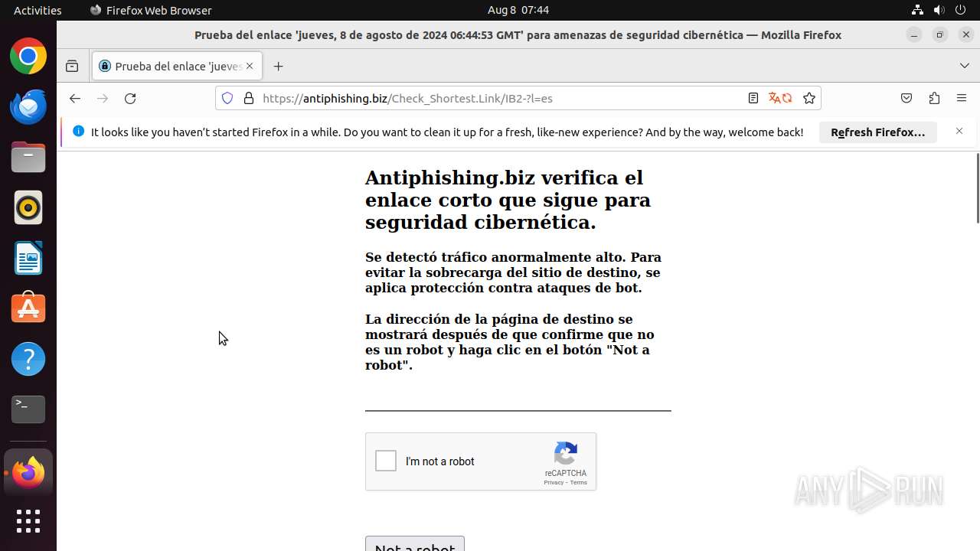Go forward one page in Firefox
980x551 pixels.
(103, 98)
